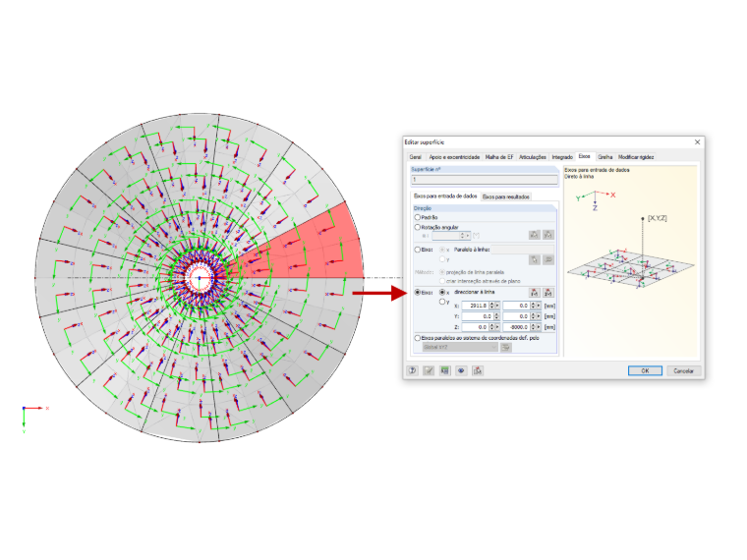747x560 pixels.
Task: Open the help icon in the dialog's bottom bar
Action: [413, 370]
